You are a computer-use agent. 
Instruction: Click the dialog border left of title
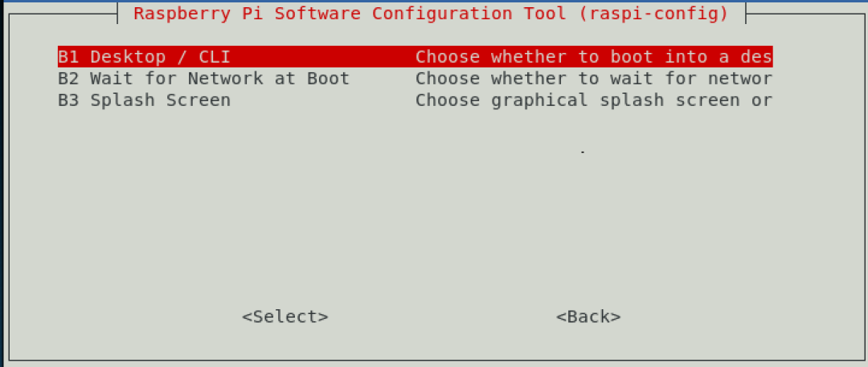click(63, 14)
